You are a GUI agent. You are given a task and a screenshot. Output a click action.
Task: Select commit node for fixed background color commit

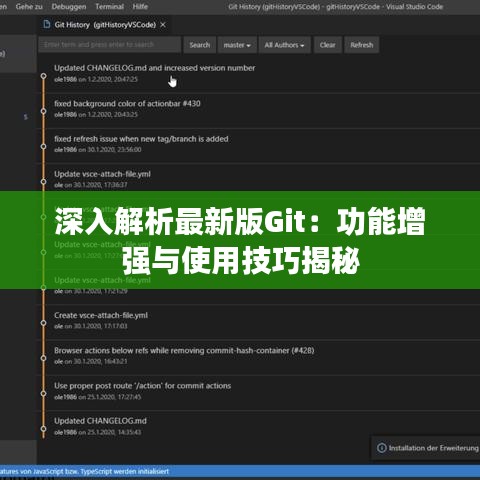click(x=43, y=111)
